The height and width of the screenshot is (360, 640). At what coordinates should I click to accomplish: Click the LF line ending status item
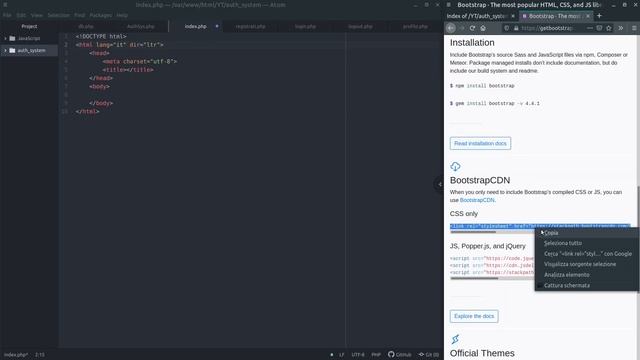[x=342, y=355]
